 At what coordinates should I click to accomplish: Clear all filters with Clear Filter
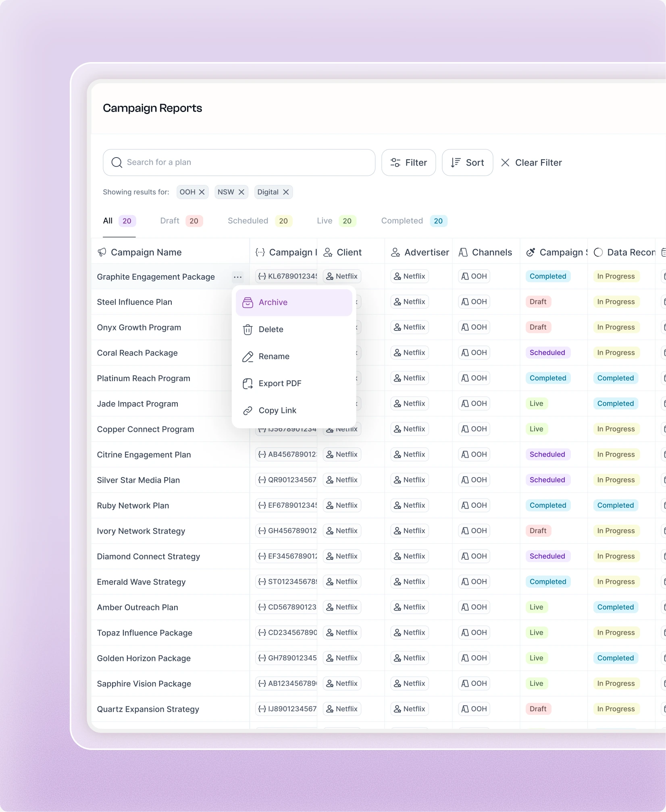coord(531,163)
